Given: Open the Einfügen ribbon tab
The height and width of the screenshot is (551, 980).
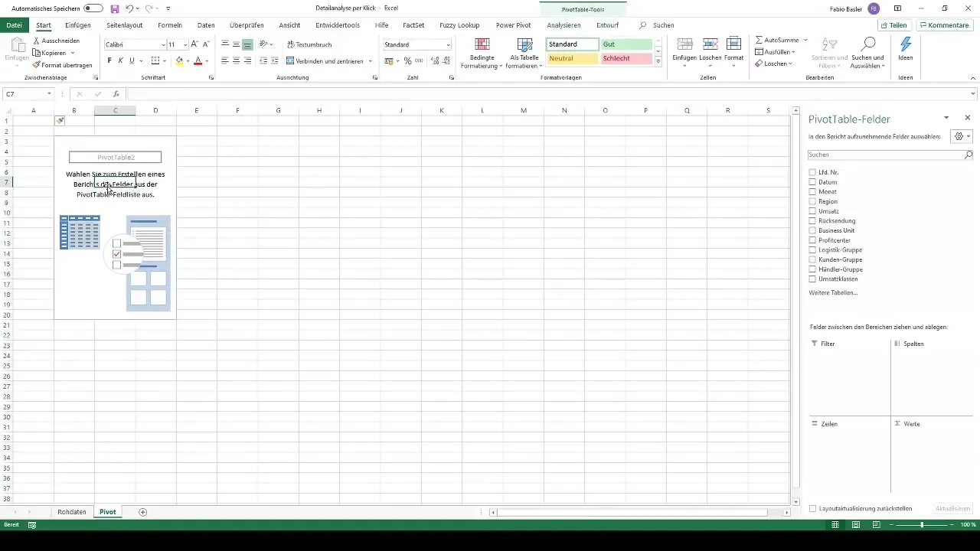Looking at the screenshot, I should 78,25.
